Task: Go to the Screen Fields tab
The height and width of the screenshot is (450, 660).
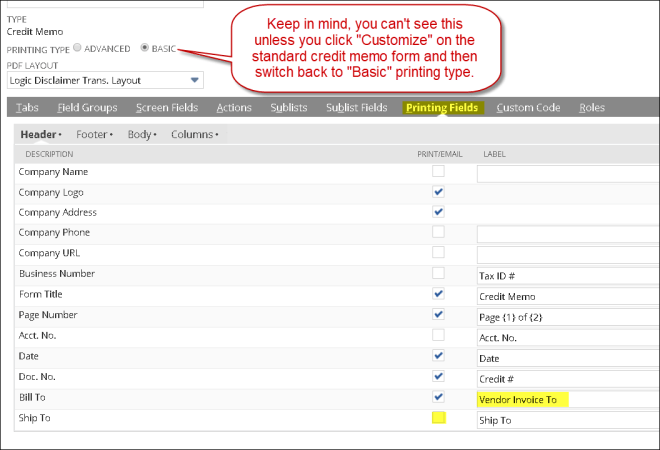Action: click(x=167, y=108)
